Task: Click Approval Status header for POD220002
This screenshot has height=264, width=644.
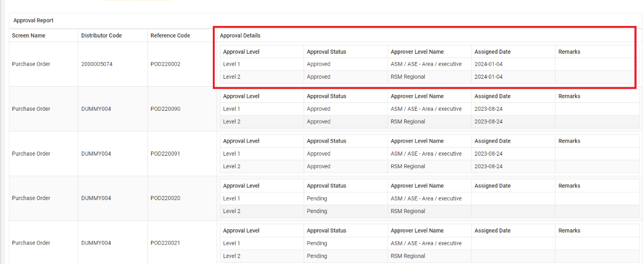Action: click(x=326, y=52)
